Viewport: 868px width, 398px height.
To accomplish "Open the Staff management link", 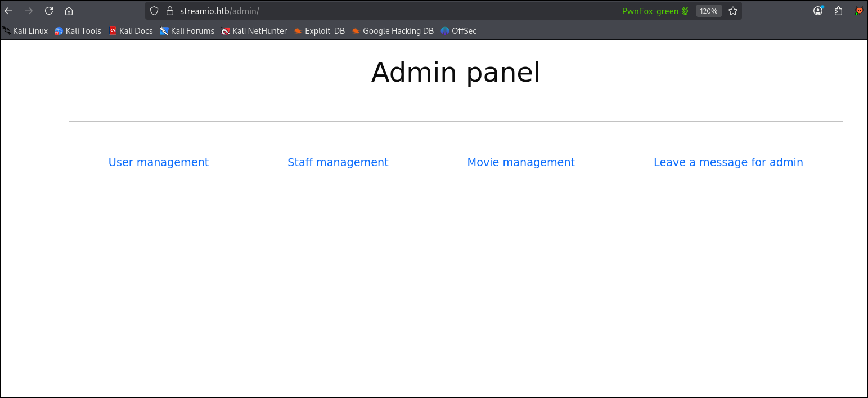I will pyautogui.click(x=338, y=162).
